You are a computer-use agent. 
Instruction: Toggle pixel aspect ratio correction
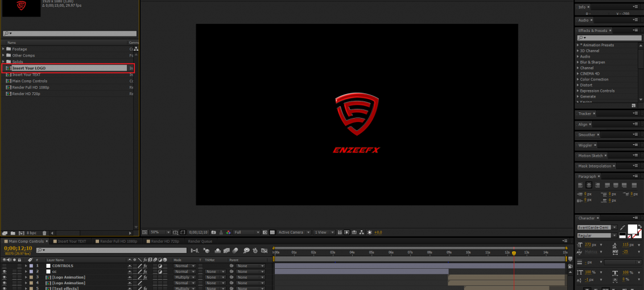(340, 232)
